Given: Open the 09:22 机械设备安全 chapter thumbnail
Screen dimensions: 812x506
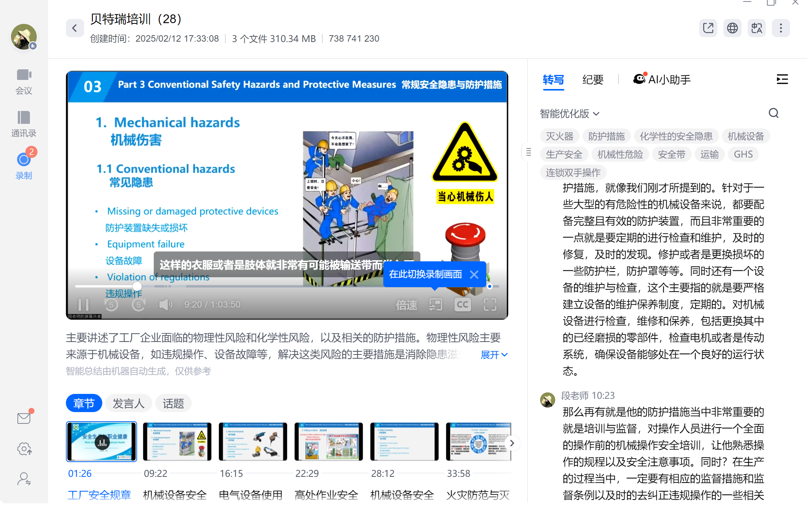Looking at the screenshot, I should point(177,442).
